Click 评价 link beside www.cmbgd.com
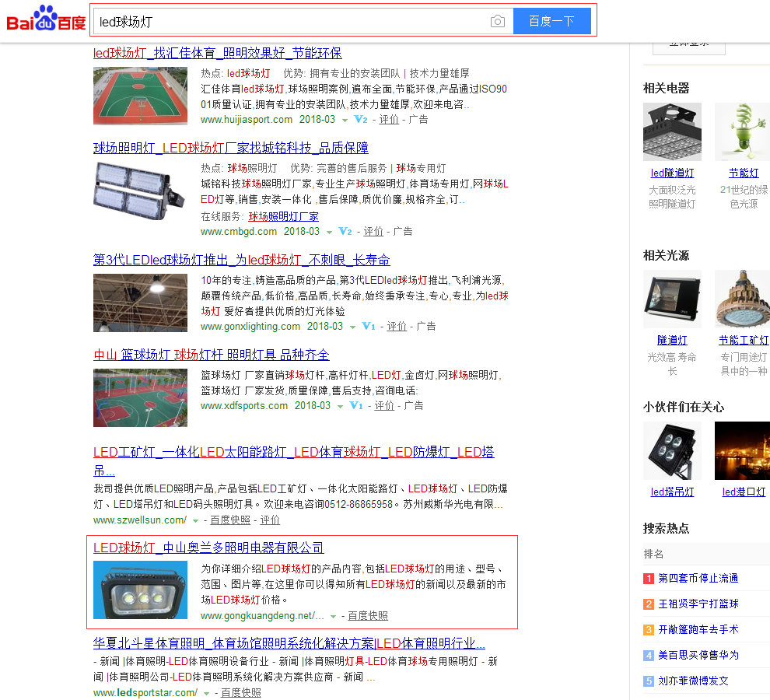Viewport: 770px width, 700px height. point(373,232)
